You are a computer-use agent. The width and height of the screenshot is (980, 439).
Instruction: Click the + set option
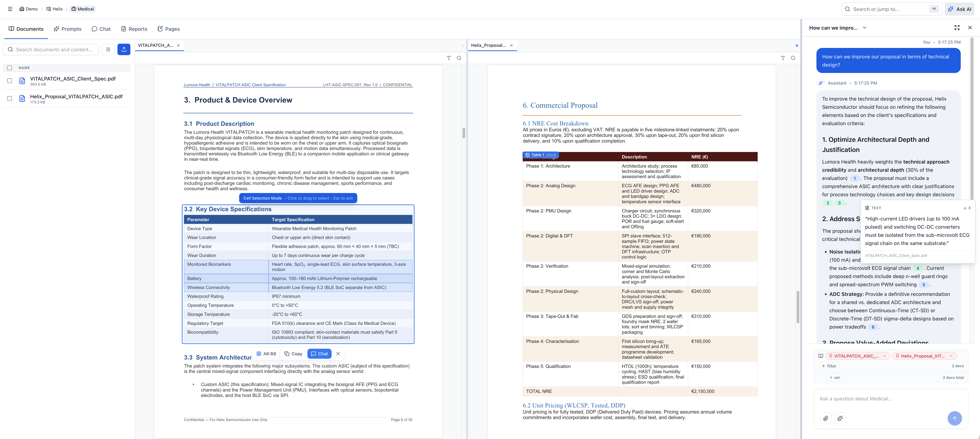835,378
